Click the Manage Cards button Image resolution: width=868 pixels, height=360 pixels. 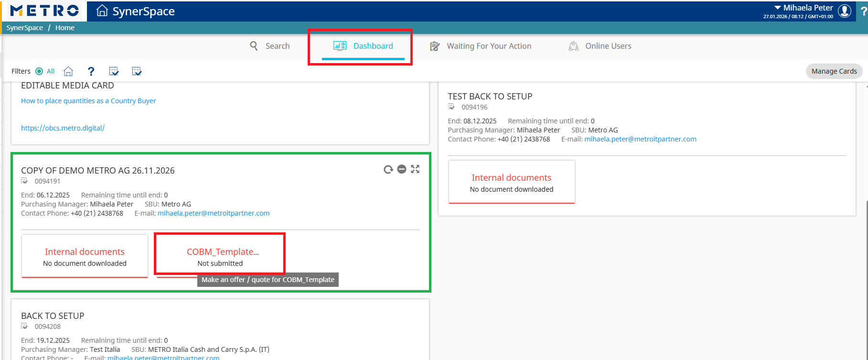click(x=834, y=71)
